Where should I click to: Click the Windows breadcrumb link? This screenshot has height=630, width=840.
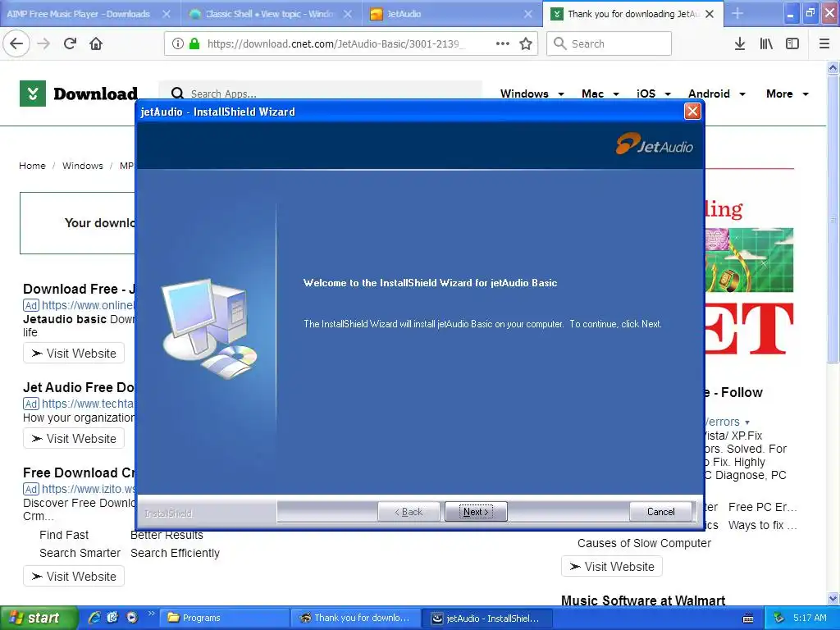(x=83, y=166)
